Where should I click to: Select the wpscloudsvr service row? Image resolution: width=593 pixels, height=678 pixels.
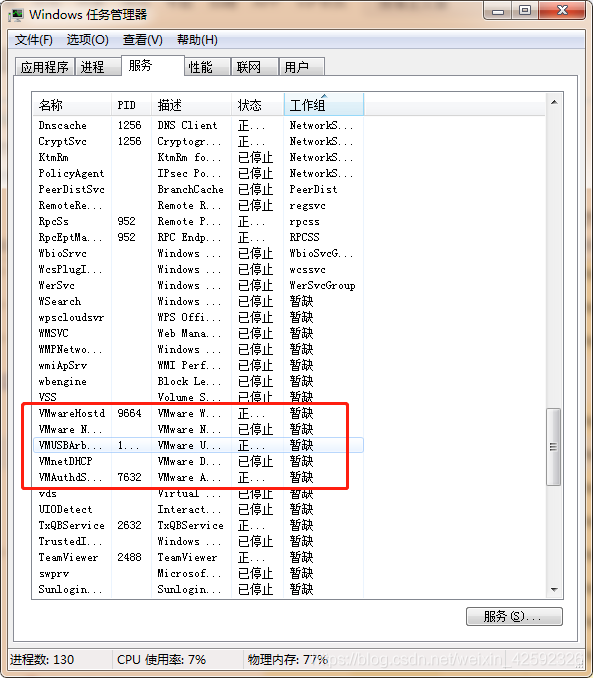click(x=198, y=317)
